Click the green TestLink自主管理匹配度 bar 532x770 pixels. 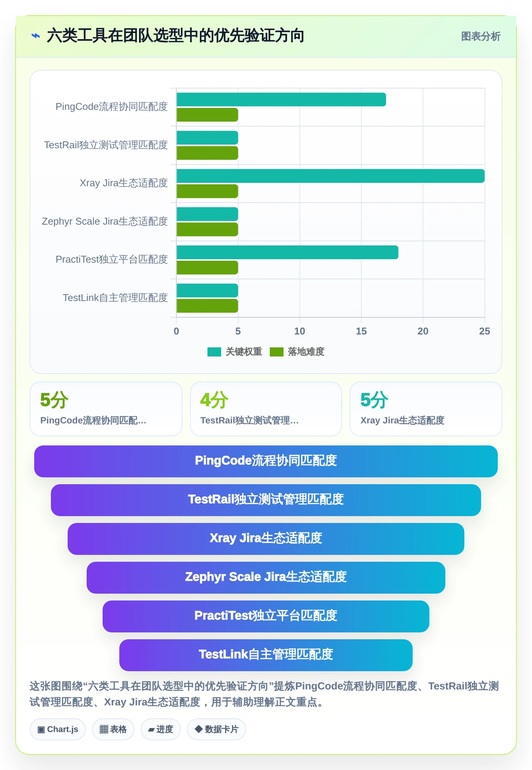point(207,306)
